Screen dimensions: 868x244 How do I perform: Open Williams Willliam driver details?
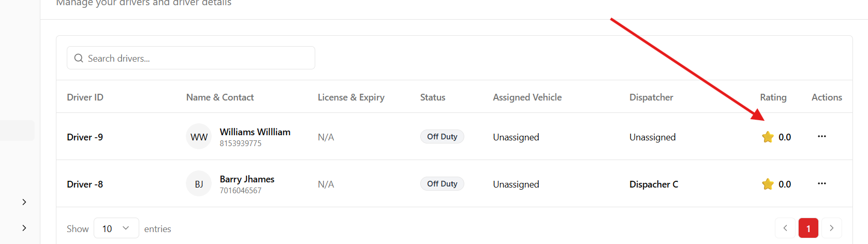pos(255,132)
